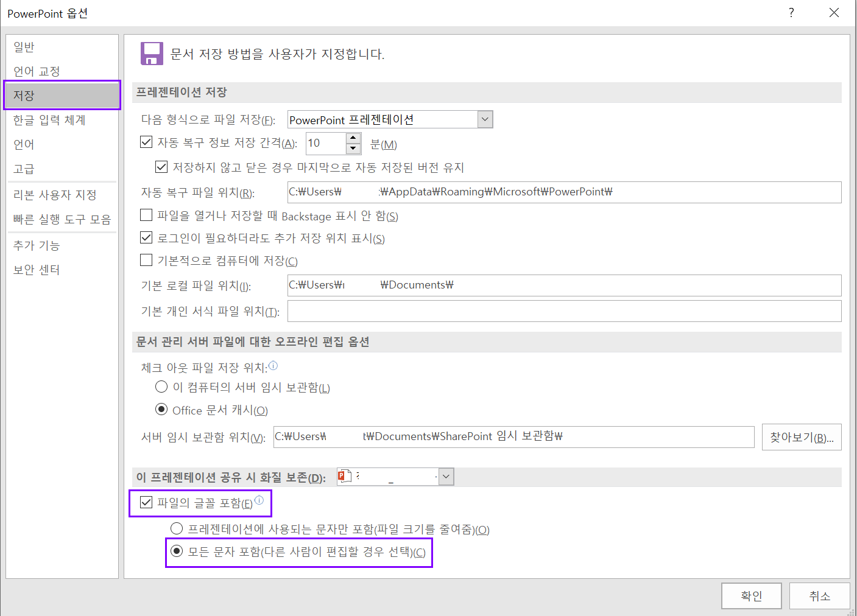The image size is (857, 616).
Task: Close the PowerPoint 옵션 dialog
Action: point(834,13)
